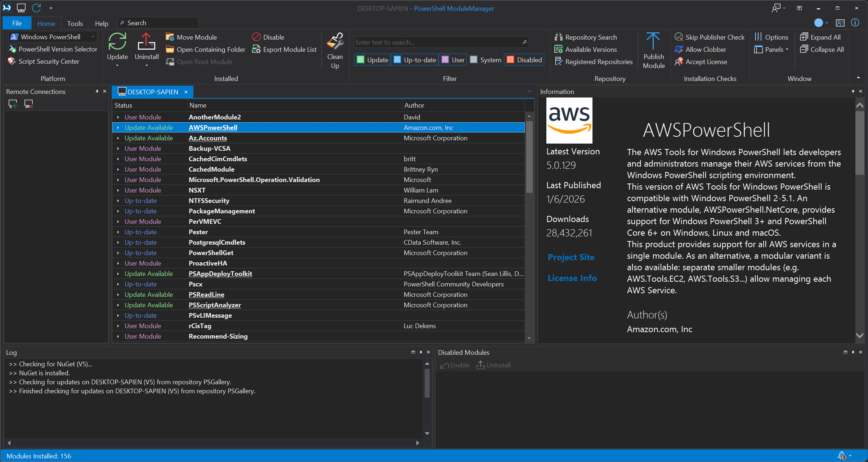Image resolution: width=868 pixels, height=462 pixels.
Task: Toggle the Up-to-date filter
Action: (x=415, y=60)
